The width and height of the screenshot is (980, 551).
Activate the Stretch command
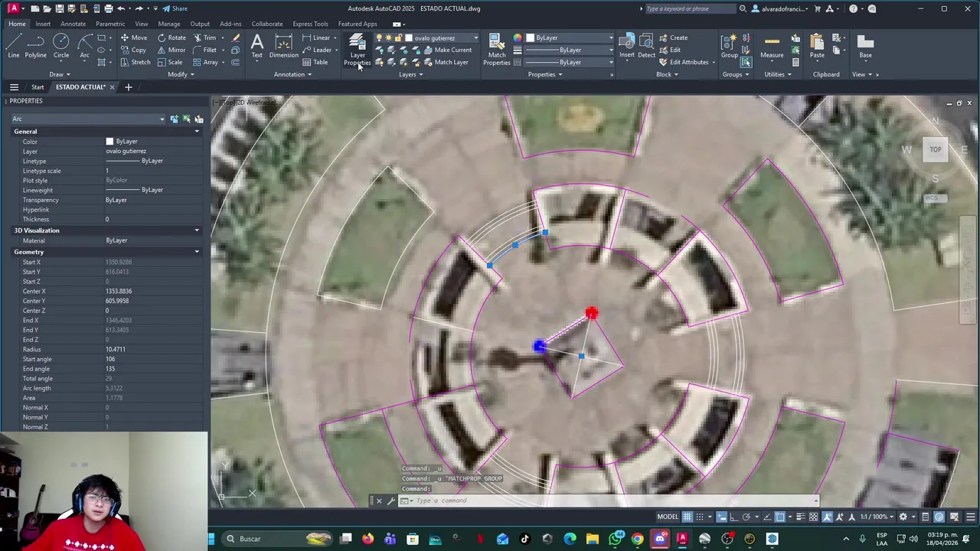[135, 62]
